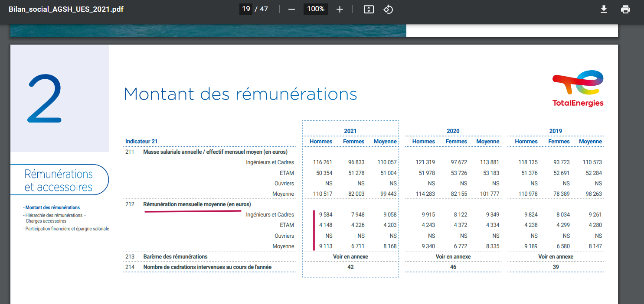Click the zoom in plus button
Viewport: 644px width, 304px height.
tap(340, 9)
